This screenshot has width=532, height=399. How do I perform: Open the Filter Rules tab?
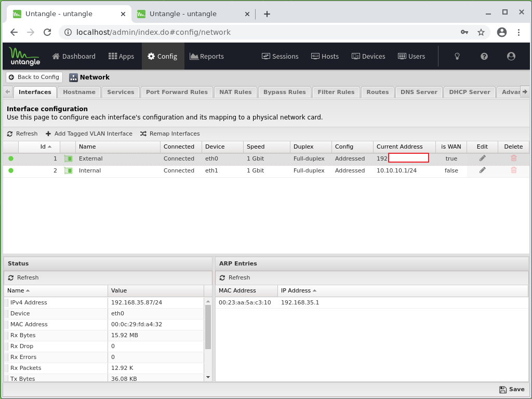point(336,92)
